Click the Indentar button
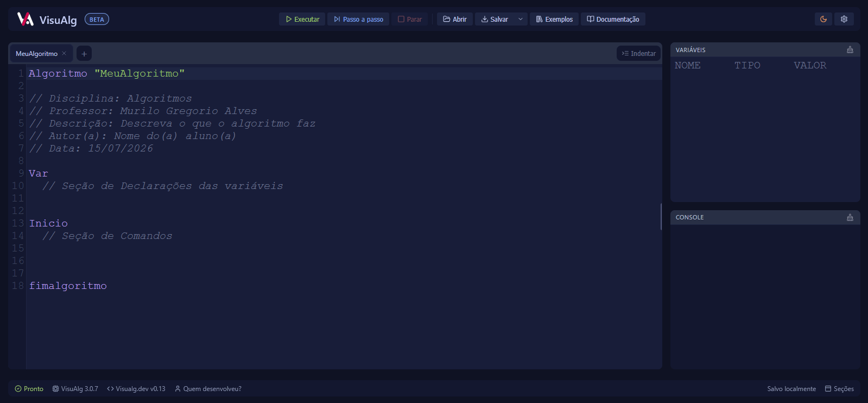Viewport: 868px width, 403px height. point(639,53)
